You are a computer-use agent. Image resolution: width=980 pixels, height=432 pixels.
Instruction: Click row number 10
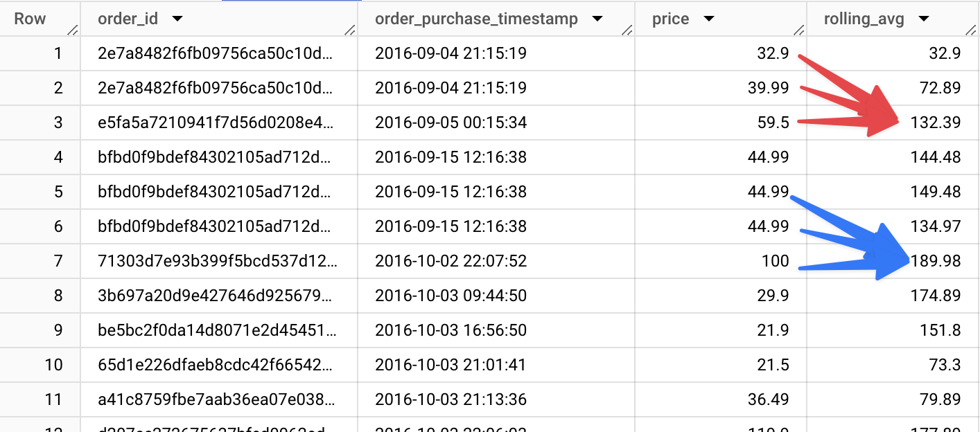53,365
